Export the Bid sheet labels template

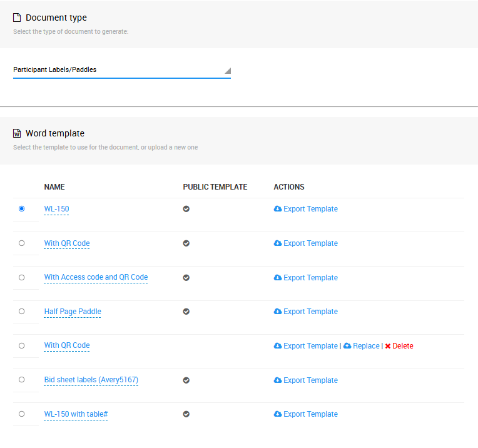point(310,380)
